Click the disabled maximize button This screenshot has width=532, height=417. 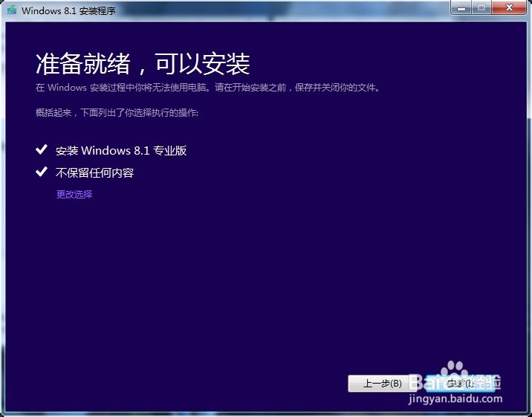(x=481, y=7)
